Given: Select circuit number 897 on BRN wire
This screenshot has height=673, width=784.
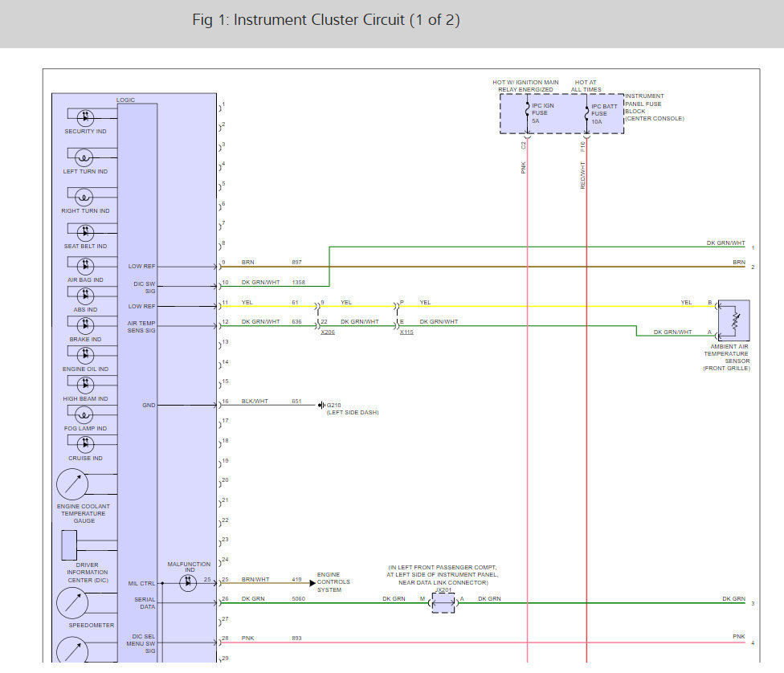Looking at the screenshot, I should [x=296, y=262].
